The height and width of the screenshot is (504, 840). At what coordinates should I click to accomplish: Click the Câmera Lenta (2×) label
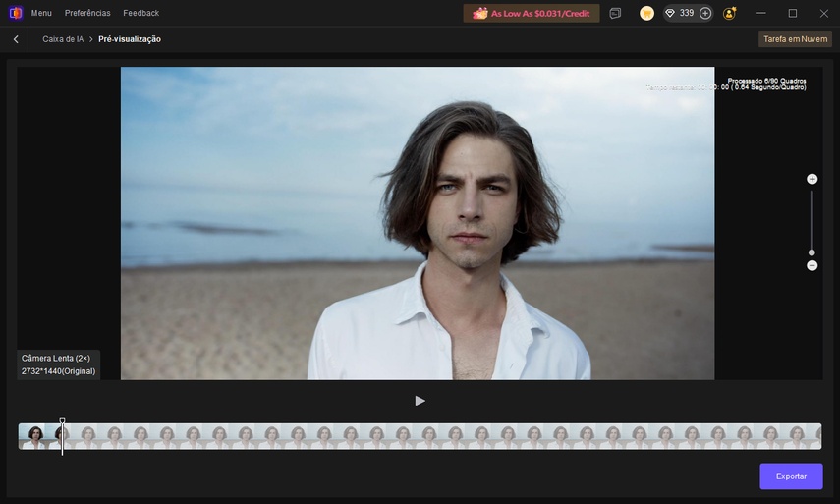coord(56,358)
